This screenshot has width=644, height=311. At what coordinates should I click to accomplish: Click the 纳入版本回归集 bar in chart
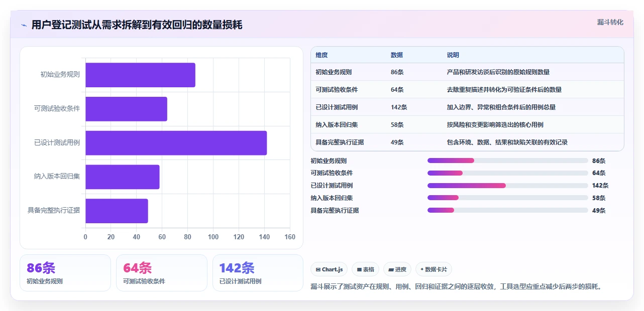point(123,177)
